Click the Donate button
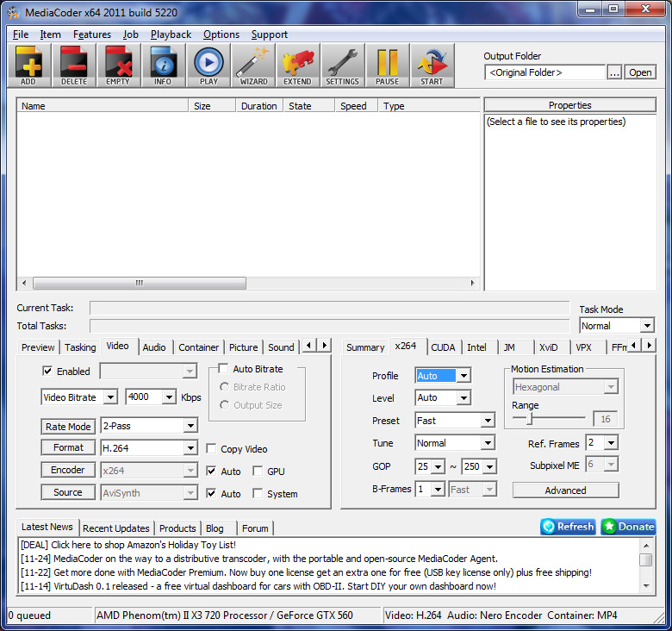Screen dimensions: 672x631 point(629,527)
